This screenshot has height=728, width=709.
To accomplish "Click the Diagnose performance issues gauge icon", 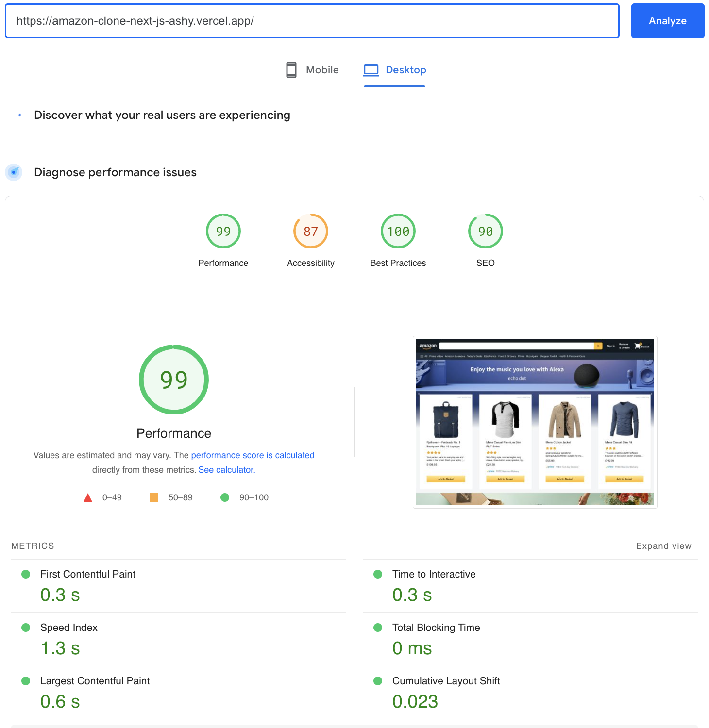I will click(14, 172).
